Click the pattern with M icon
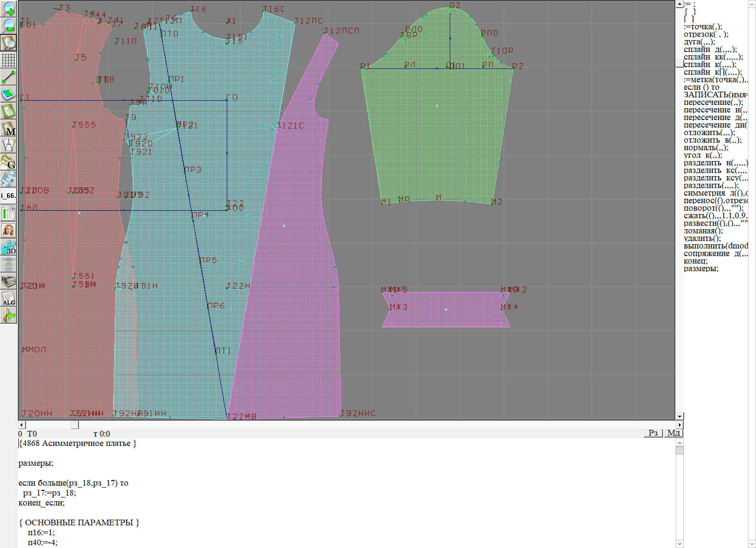This screenshot has height=548, width=756. coord(9,128)
